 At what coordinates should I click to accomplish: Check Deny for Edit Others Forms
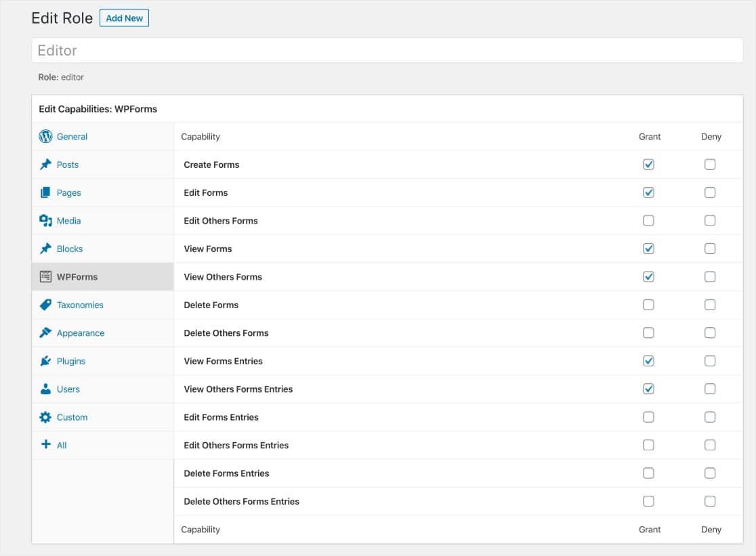point(710,221)
